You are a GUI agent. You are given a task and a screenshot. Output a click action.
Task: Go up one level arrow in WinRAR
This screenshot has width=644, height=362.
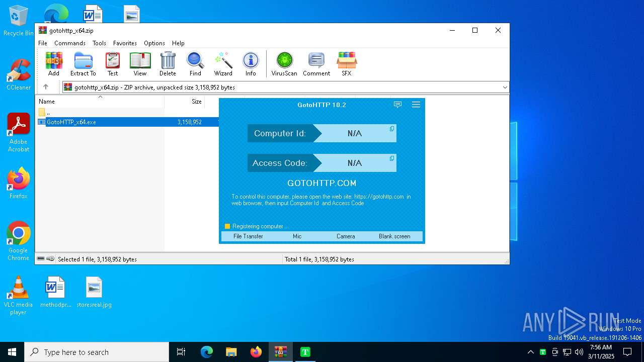pos(46,87)
